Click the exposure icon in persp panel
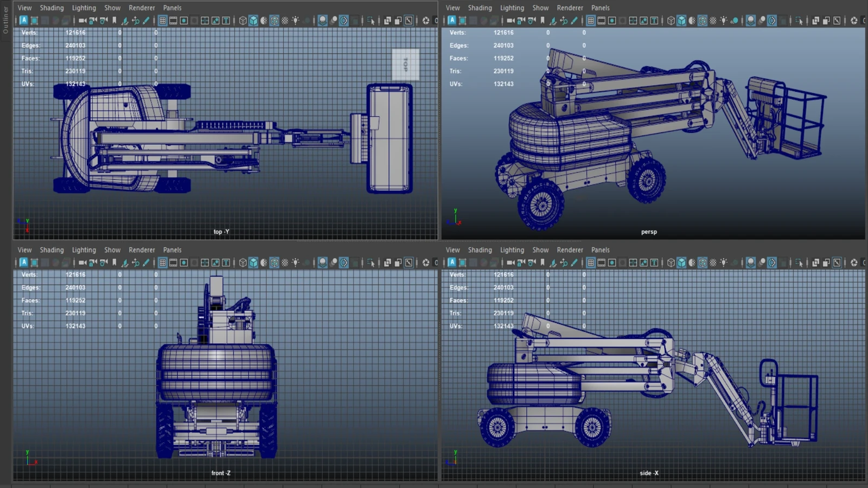Viewport: 868px width, 488px height. click(x=854, y=21)
